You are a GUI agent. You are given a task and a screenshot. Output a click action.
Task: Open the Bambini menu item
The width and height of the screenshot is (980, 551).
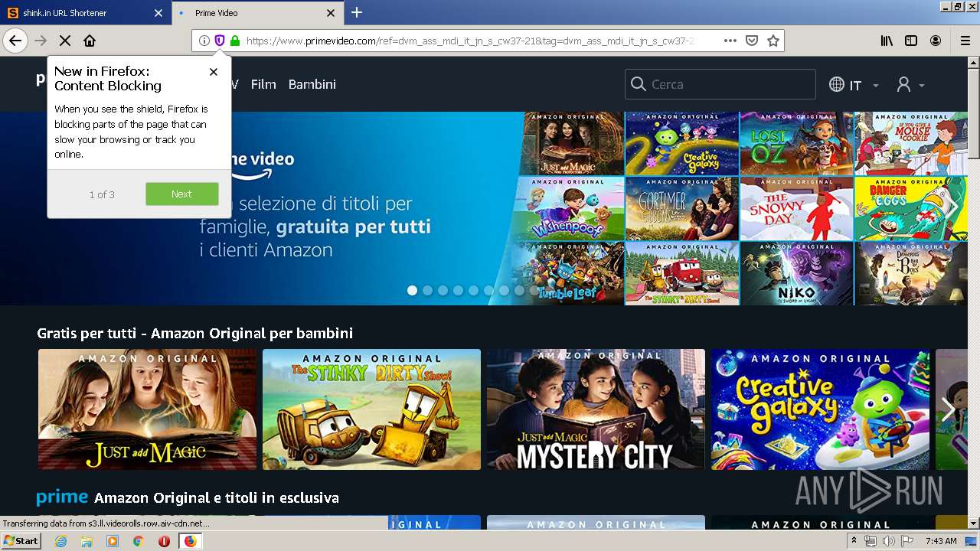click(x=312, y=84)
